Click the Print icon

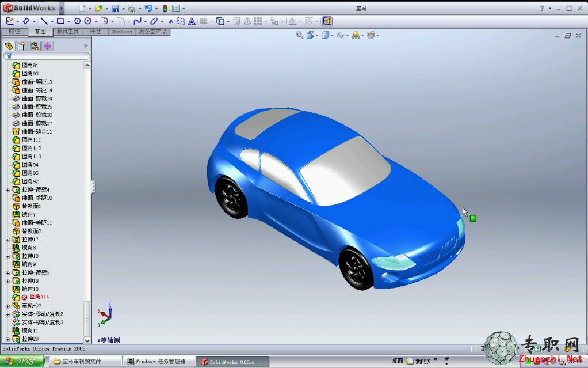(x=132, y=8)
